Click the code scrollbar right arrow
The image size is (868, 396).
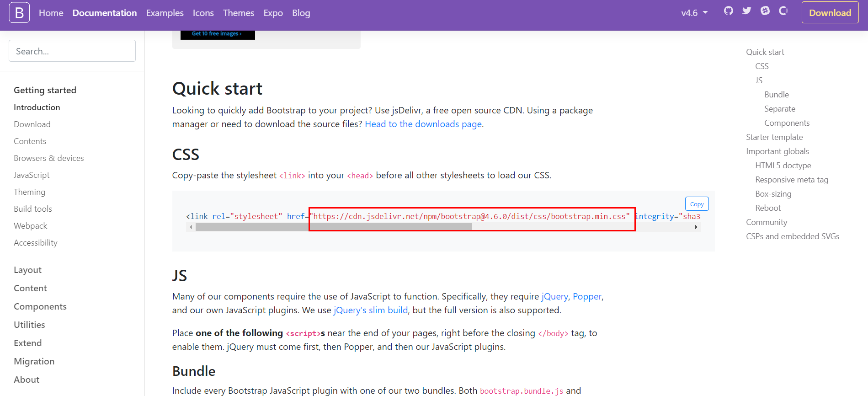click(x=696, y=227)
